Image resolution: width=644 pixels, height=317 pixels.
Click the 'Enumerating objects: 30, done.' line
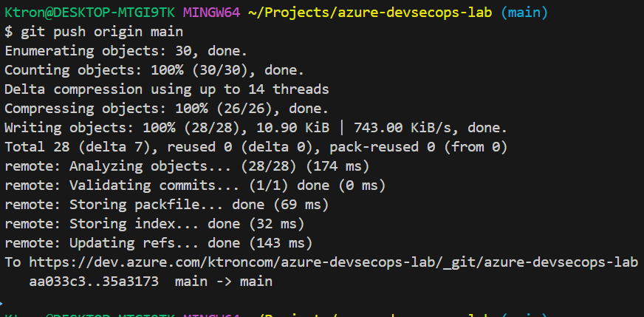tap(126, 51)
